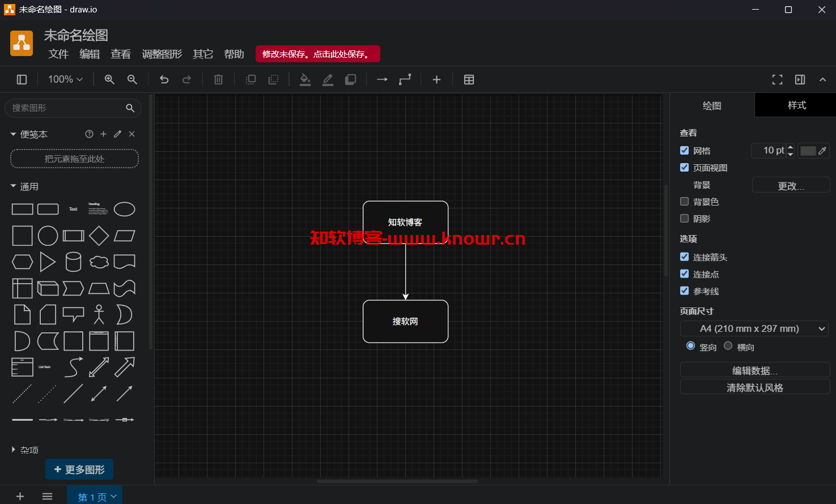Toggle the 页面视图 checkbox
Viewport: 836px width, 504px height.
684,168
